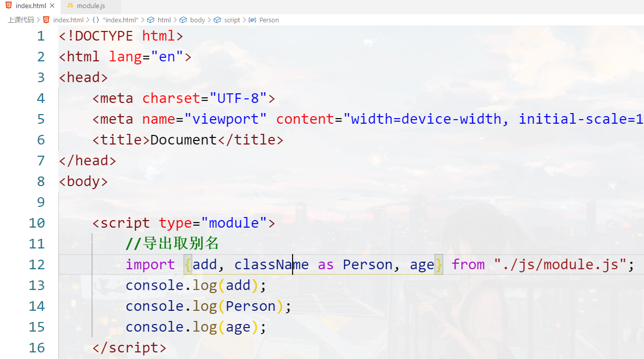
Task: Click the HTML5 icon on index.html tab
Action: [x=9, y=6]
